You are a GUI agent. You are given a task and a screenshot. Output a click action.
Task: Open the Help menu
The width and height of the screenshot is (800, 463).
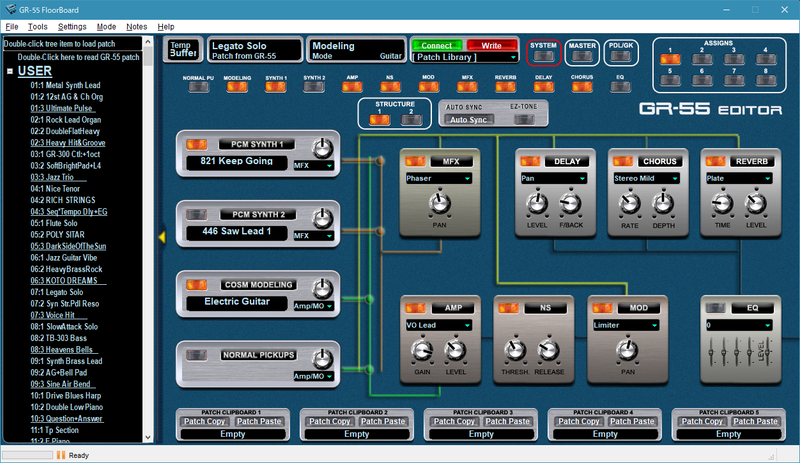tap(166, 27)
